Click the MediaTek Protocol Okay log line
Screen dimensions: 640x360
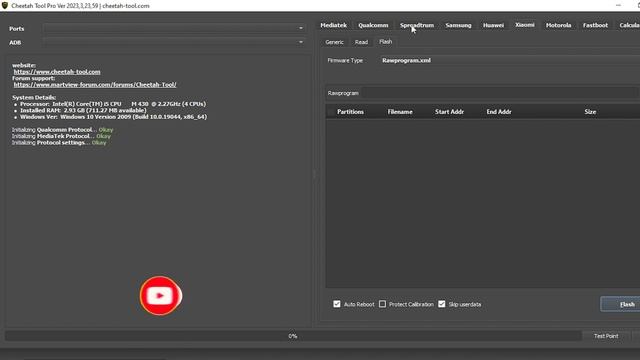point(61,136)
